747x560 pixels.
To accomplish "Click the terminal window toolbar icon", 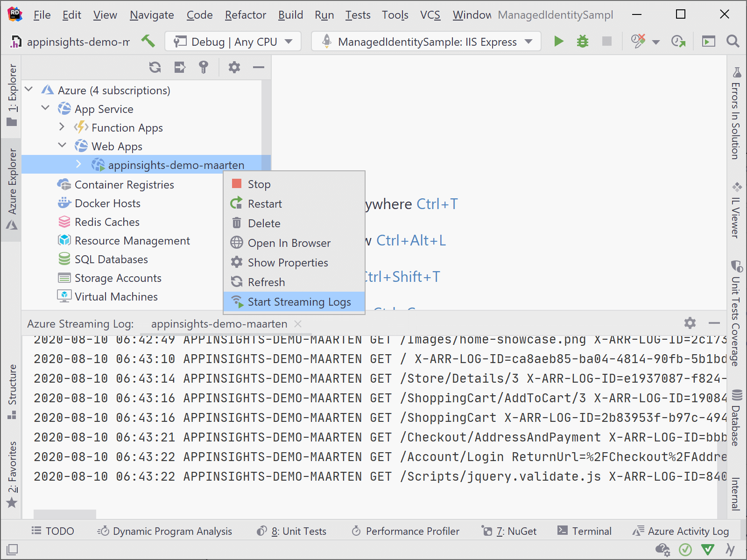I will pos(708,42).
